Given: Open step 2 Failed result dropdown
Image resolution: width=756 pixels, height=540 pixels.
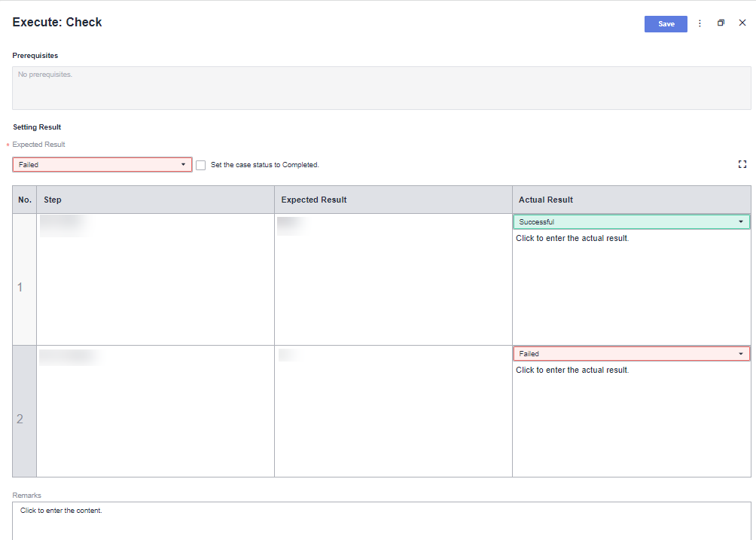Looking at the screenshot, I should click(x=631, y=354).
